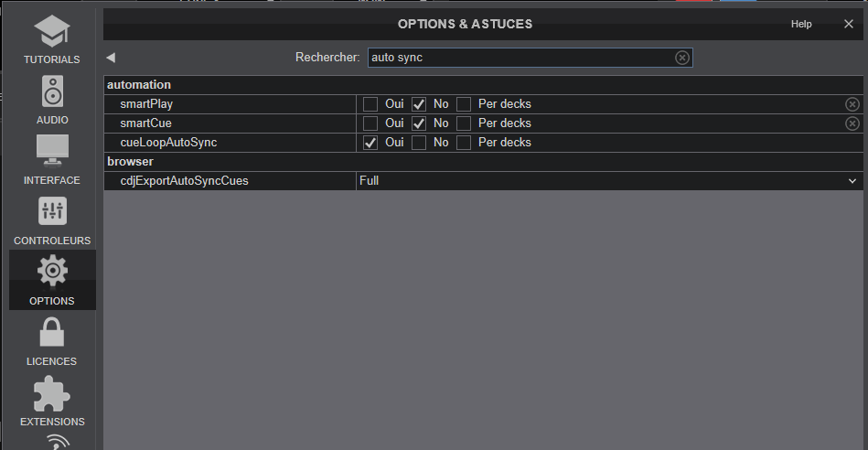This screenshot has height=450, width=868.
Task: Open Audio settings speaker icon
Action: click(x=52, y=91)
